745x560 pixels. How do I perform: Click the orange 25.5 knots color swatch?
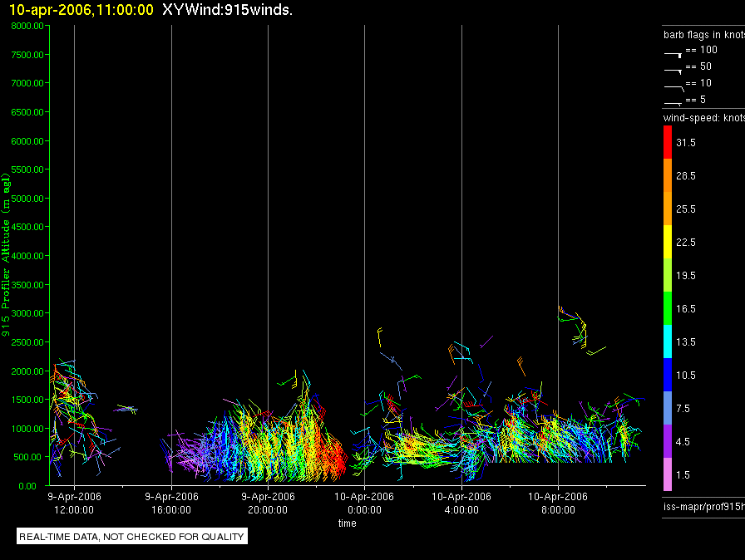668,209
